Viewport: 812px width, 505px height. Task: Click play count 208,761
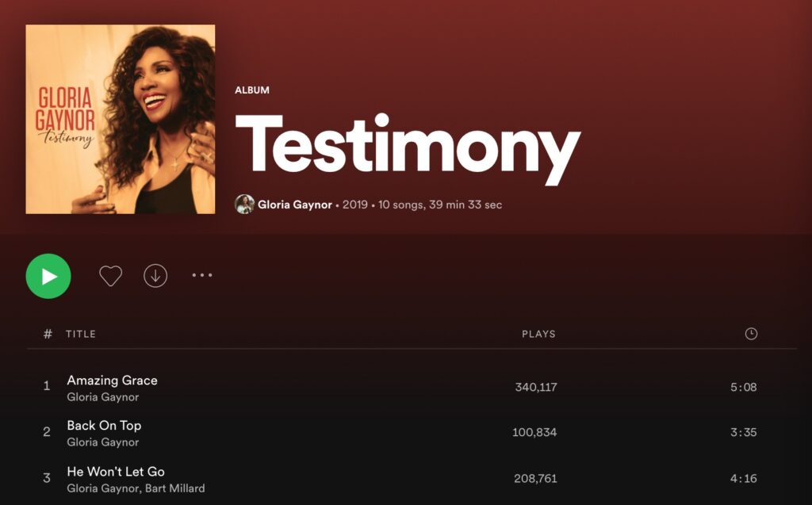[535, 478]
